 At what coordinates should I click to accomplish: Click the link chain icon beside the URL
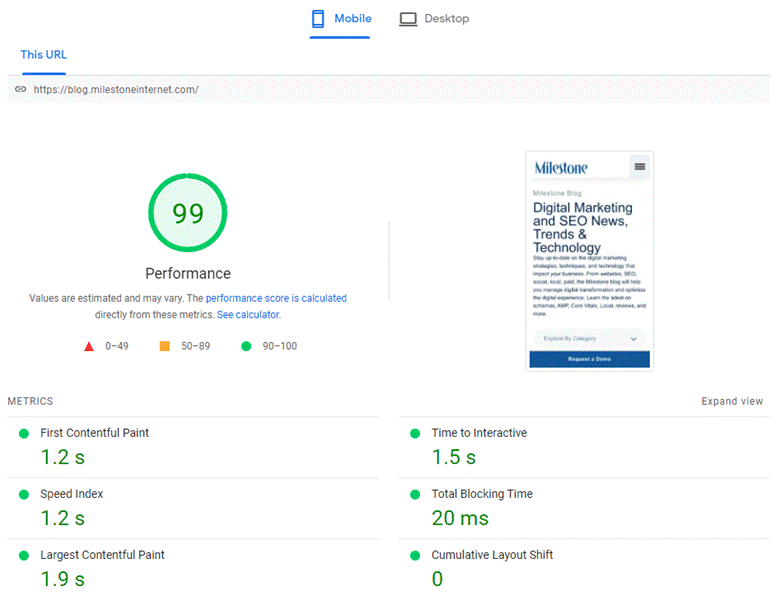pyautogui.click(x=20, y=89)
